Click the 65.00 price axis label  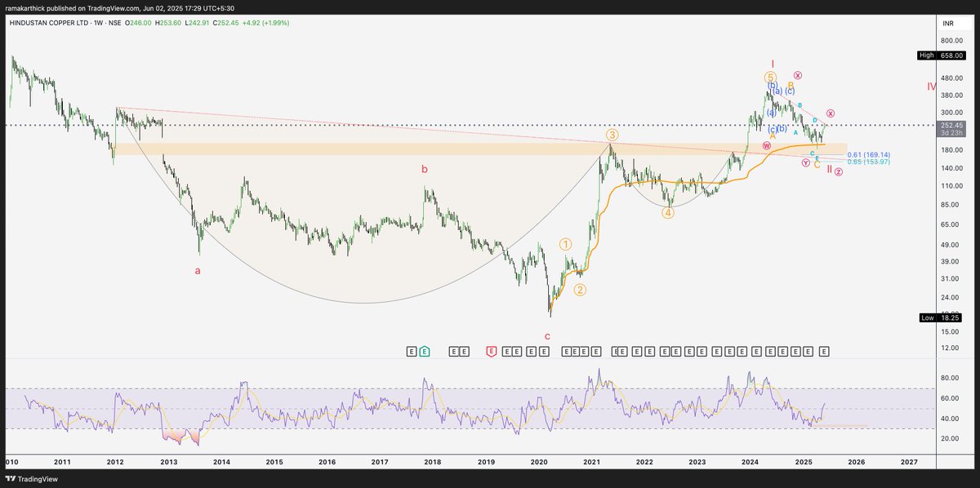click(x=948, y=224)
